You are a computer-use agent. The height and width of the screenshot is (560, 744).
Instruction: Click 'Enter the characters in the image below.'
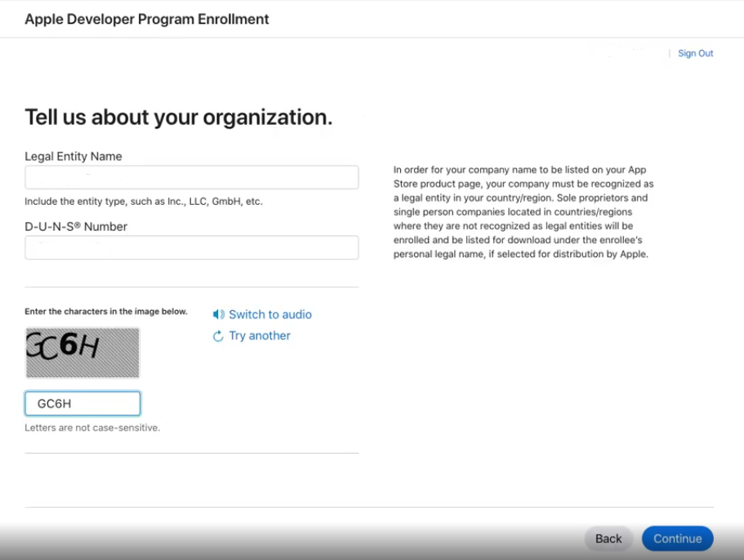click(106, 312)
